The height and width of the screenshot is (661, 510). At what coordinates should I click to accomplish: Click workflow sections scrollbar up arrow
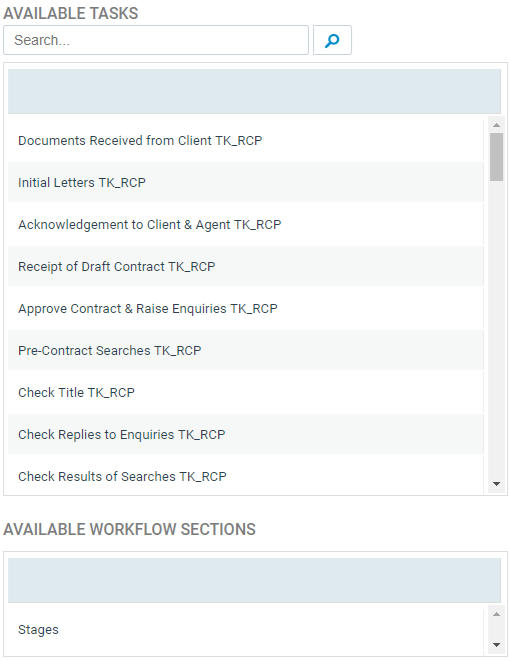[x=497, y=614]
